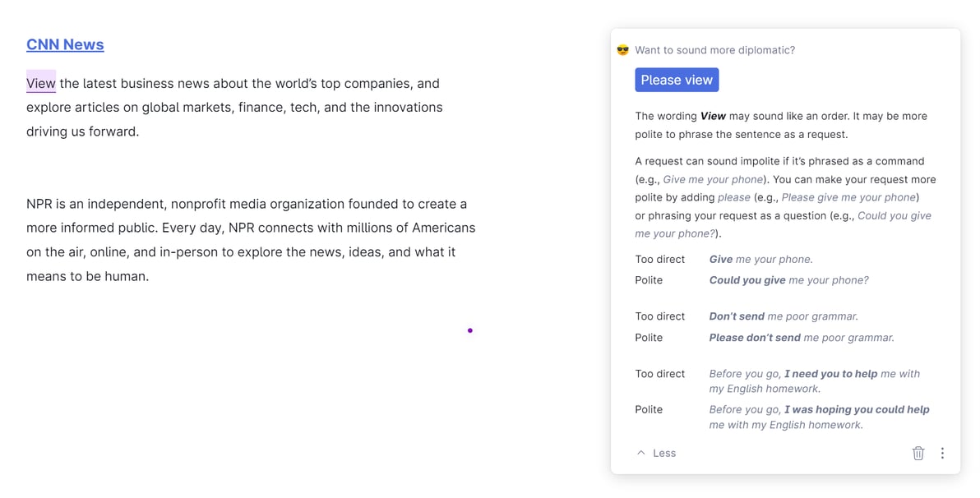Viewport: 980px width, 498px height.
Task: Apply the Please view suggestion
Action: pos(677,80)
